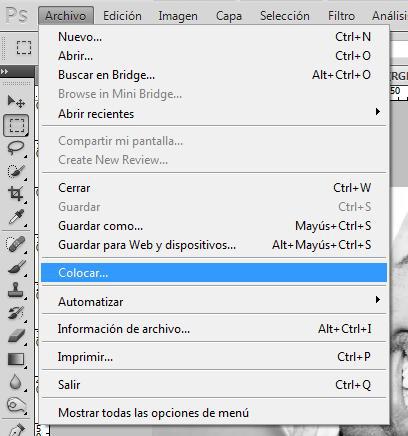Click the marquee tool preset in options bar
This screenshot has height=436, width=408.
[24, 48]
